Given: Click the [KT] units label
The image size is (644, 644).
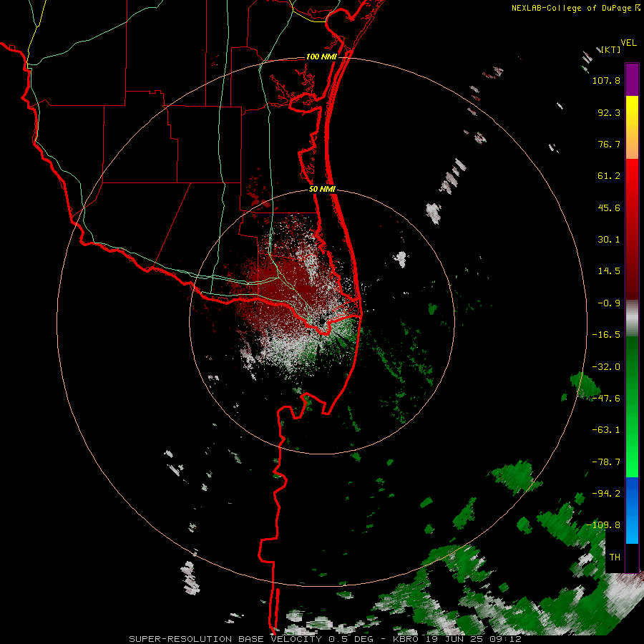Looking at the screenshot, I should click(611, 49).
